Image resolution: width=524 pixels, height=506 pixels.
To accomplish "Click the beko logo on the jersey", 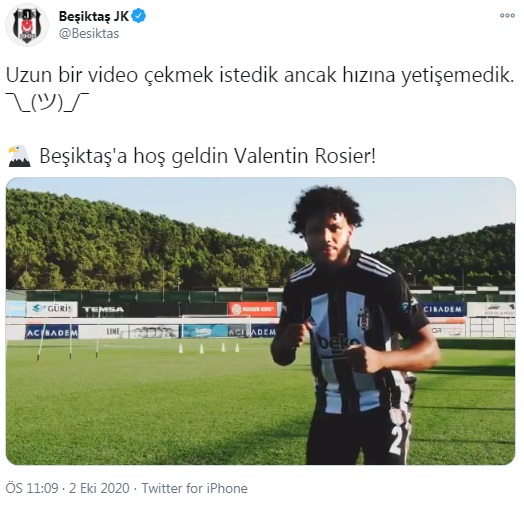I will 337,342.
